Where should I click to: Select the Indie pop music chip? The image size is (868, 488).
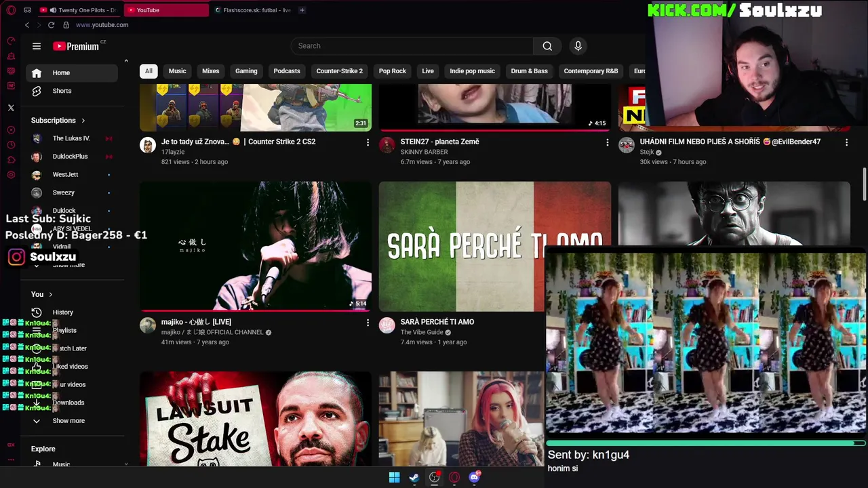coord(472,71)
